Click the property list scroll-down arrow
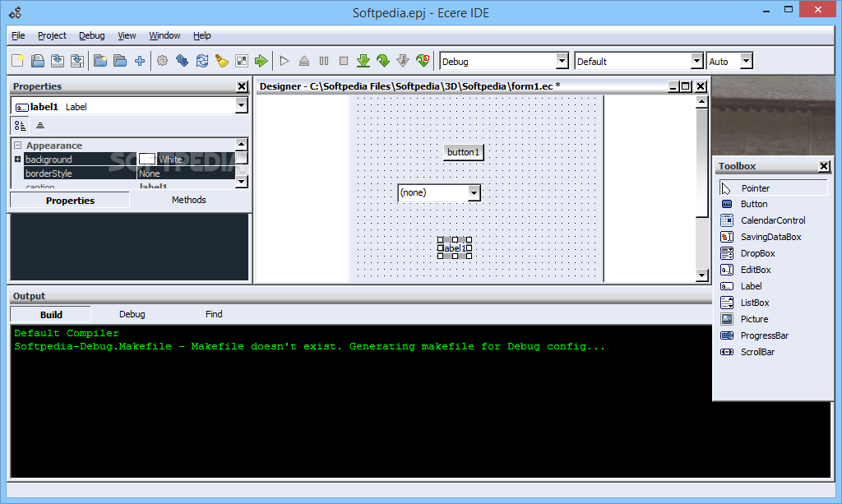 pyautogui.click(x=241, y=182)
